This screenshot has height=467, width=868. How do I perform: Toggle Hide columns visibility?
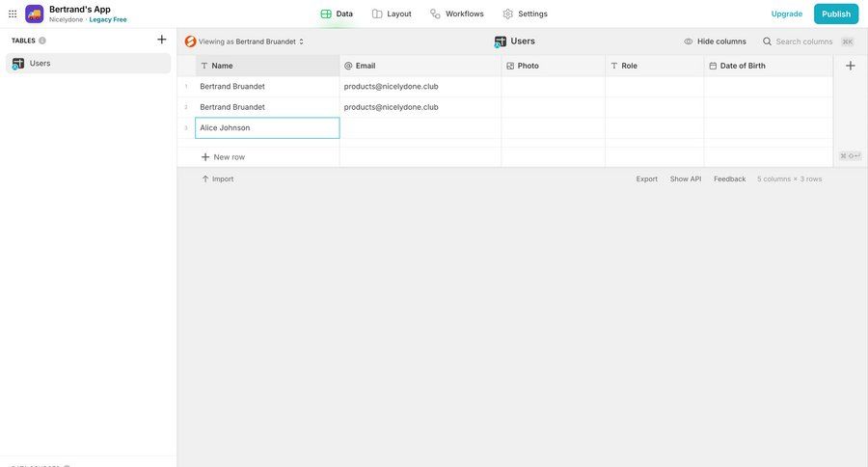pos(715,41)
